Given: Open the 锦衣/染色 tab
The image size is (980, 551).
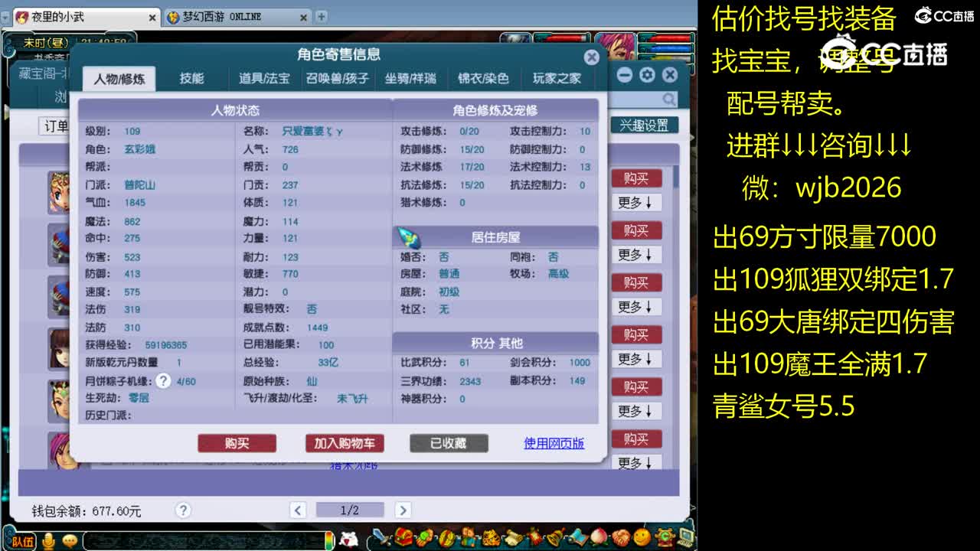Looking at the screenshot, I should (x=483, y=78).
